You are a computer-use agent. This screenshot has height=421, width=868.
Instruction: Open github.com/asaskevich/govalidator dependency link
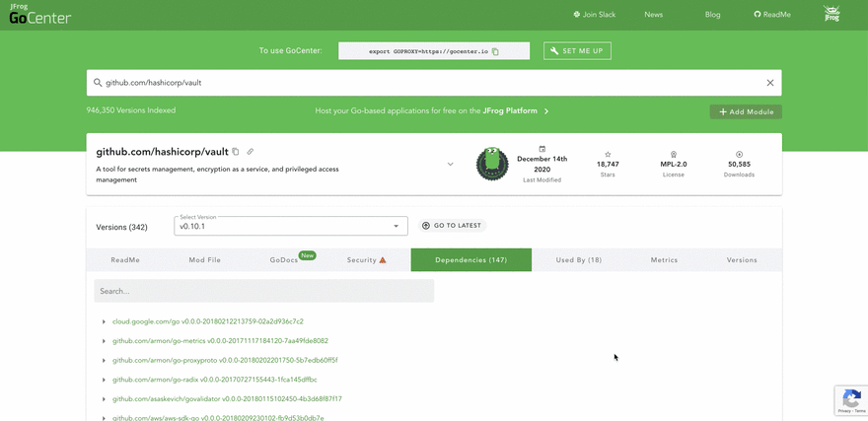tap(227, 399)
